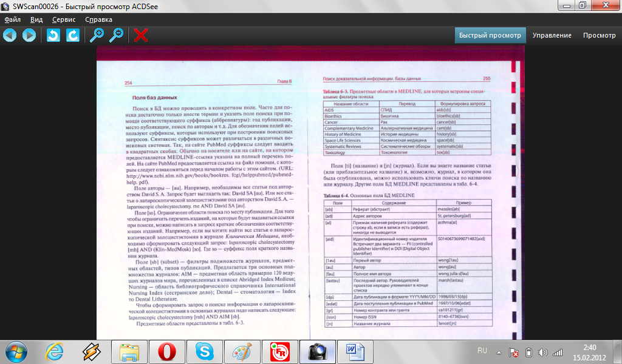Switch to Просмотр mode
The height and width of the screenshot is (364, 622).
599,35
